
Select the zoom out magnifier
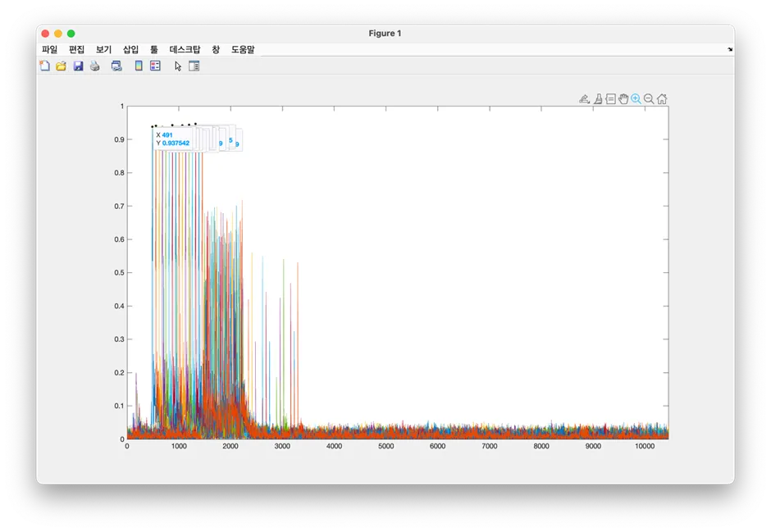pos(649,99)
